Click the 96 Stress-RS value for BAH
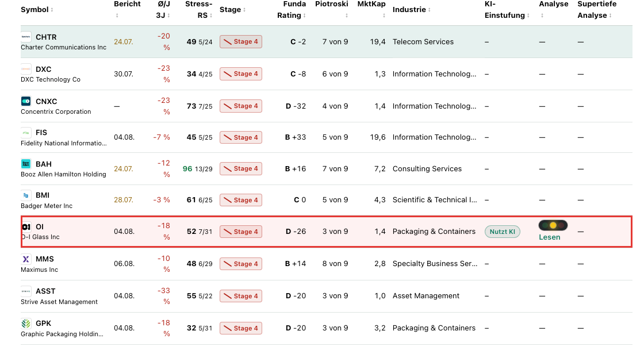The height and width of the screenshot is (350, 644). (x=187, y=168)
